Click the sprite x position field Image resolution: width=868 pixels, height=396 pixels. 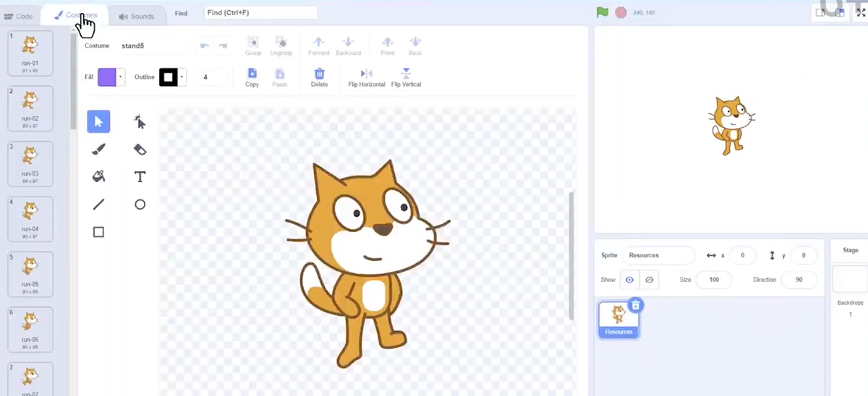(742, 255)
